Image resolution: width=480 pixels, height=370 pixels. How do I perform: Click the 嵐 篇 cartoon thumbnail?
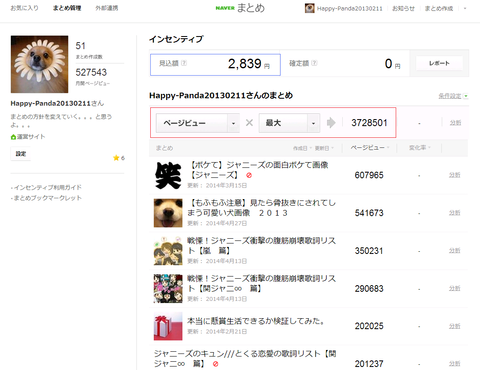pos(168,251)
